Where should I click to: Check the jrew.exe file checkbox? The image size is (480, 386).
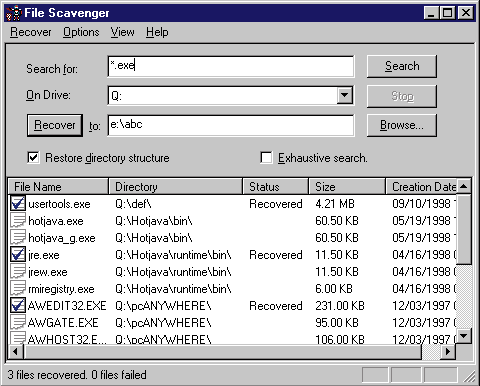[18, 271]
